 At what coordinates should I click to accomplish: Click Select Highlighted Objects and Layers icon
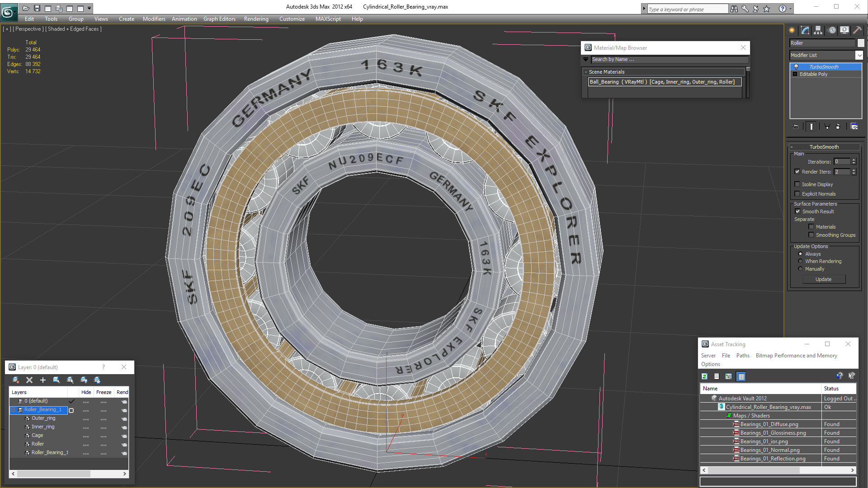click(57, 380)
